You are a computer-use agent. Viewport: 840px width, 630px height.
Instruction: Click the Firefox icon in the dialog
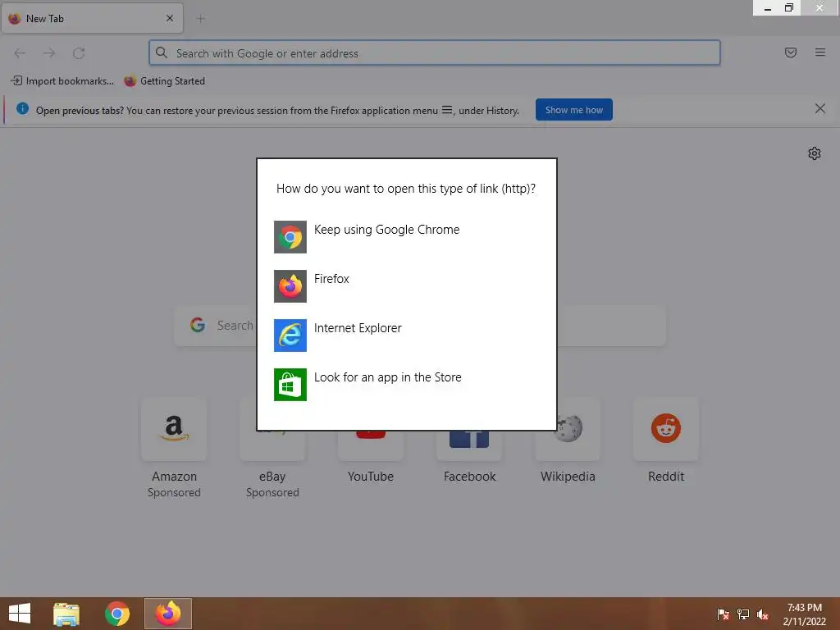(x=290, y=286)
